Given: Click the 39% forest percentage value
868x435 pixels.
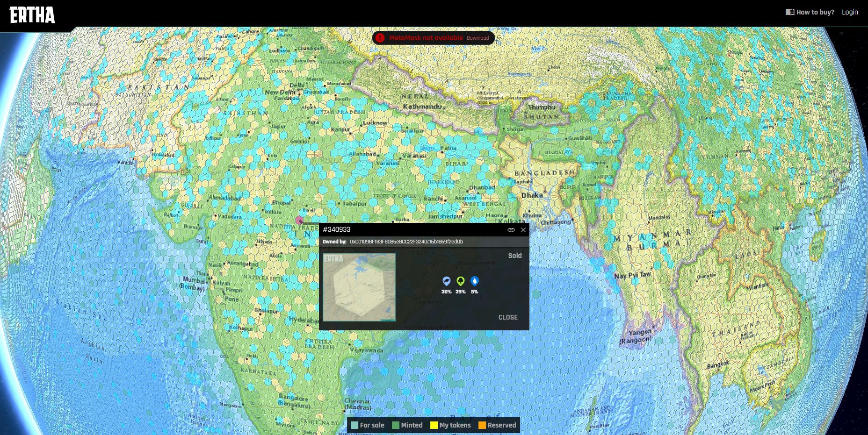Looking at the screenshot, I should pos(461,292).
